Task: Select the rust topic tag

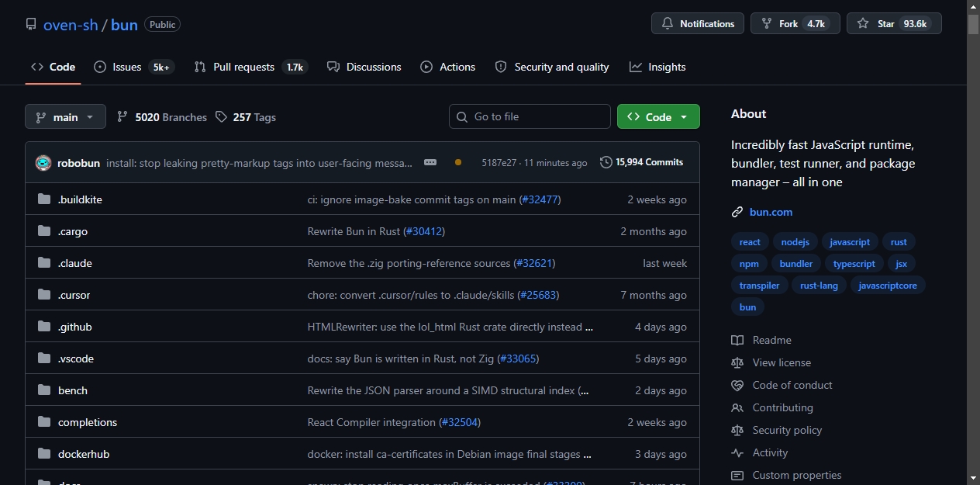Action: (899, 242)
